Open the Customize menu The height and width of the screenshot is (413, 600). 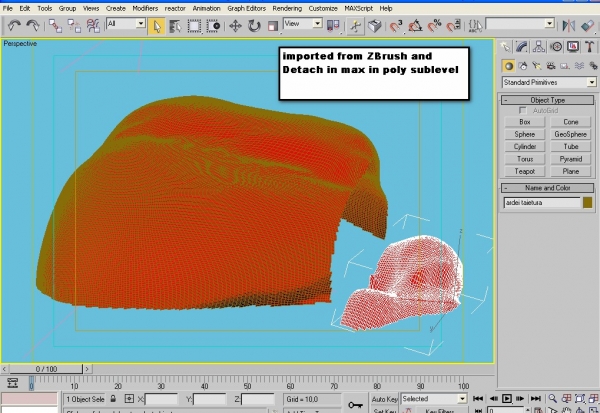(323, 8)
